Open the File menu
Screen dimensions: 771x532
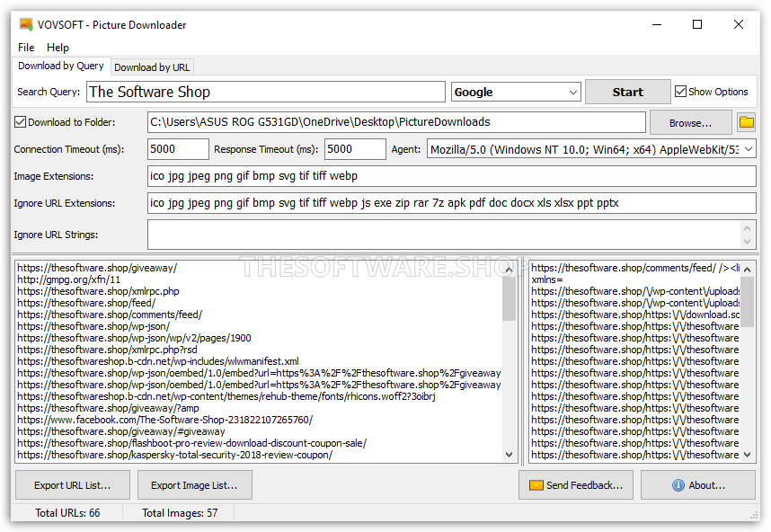click(x=26, y=48)
